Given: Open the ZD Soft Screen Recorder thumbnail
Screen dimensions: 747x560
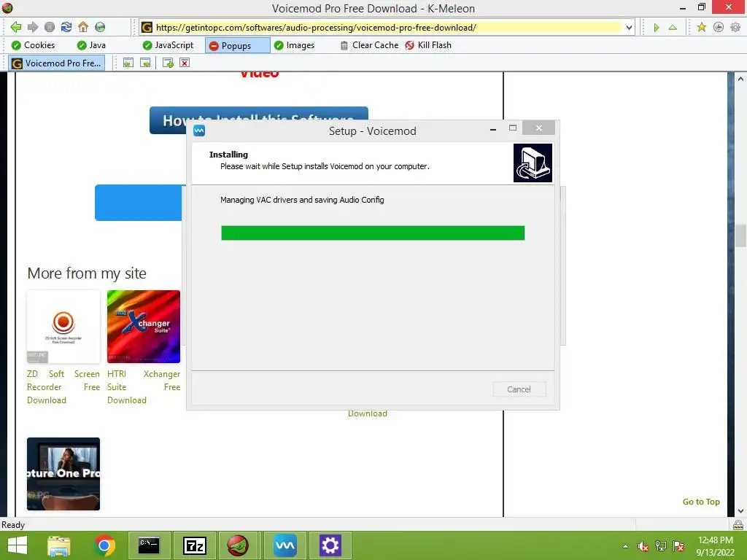Looking at the screenshot, I should point(63,327).
